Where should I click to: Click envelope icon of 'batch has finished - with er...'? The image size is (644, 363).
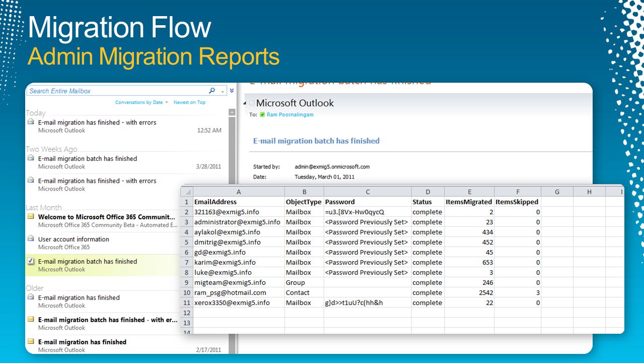pyautogui.click(x=31, y=320)
